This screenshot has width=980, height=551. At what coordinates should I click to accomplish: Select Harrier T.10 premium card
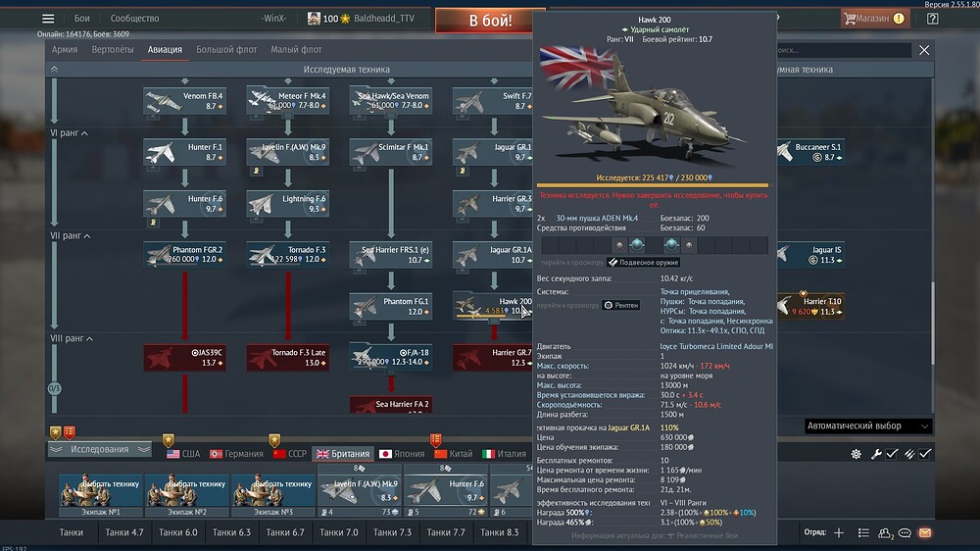click(x=811, y=306)
